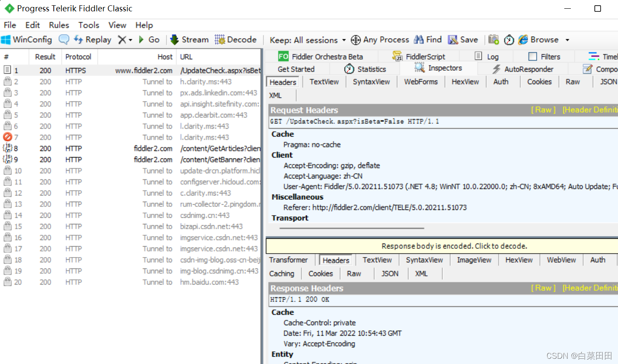Image resolution: width=618 pixels, height=364 pixels.
Task: Click Response body is encoded bar
Action: click(x=442, y=246)
